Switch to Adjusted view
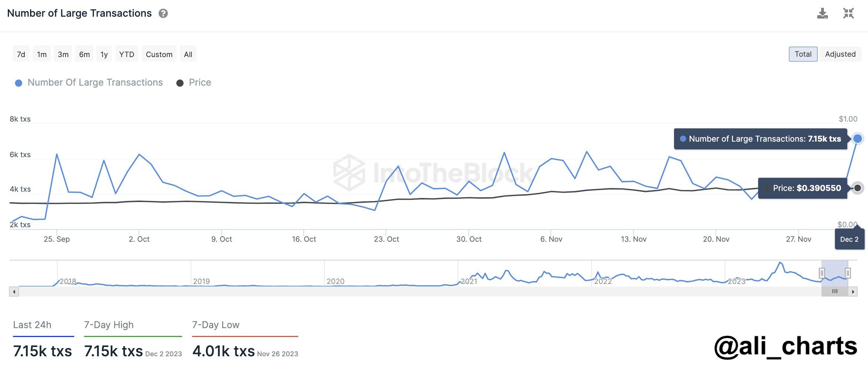Screen dimensions: 868x370 pos(840,54)
